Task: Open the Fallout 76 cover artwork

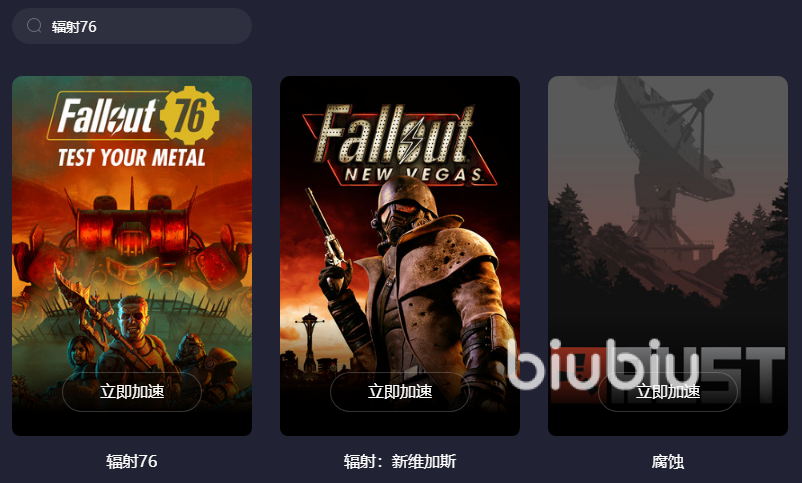Action: tap(132, 256)
